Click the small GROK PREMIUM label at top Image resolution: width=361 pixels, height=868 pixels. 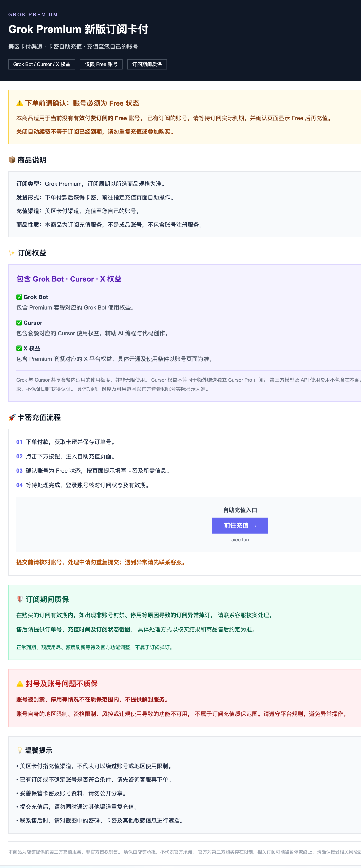(33, 14)
